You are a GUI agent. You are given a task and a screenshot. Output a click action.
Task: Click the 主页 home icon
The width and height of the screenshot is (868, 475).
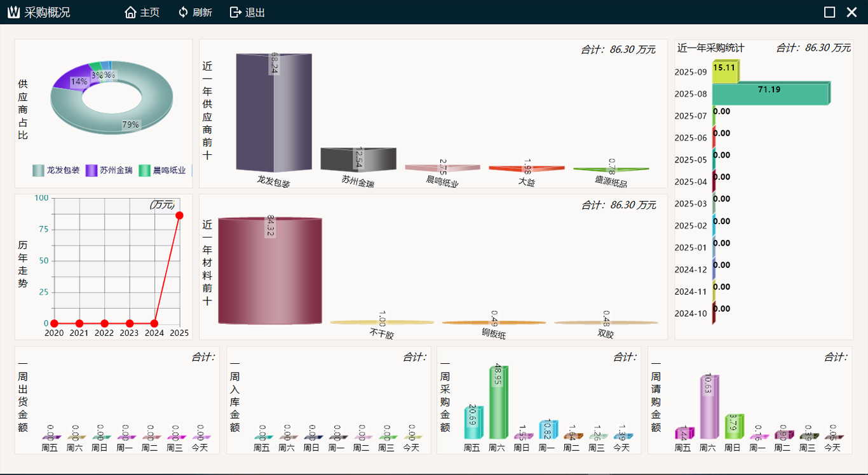[131, 13]
